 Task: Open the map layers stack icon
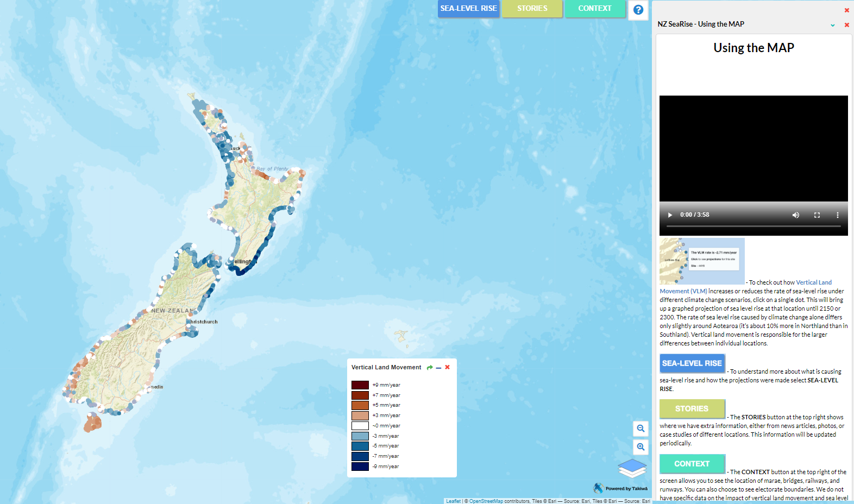632,468
